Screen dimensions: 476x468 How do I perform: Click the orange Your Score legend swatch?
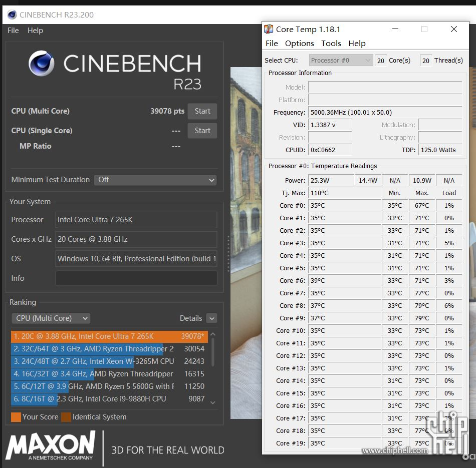[16, 417]
